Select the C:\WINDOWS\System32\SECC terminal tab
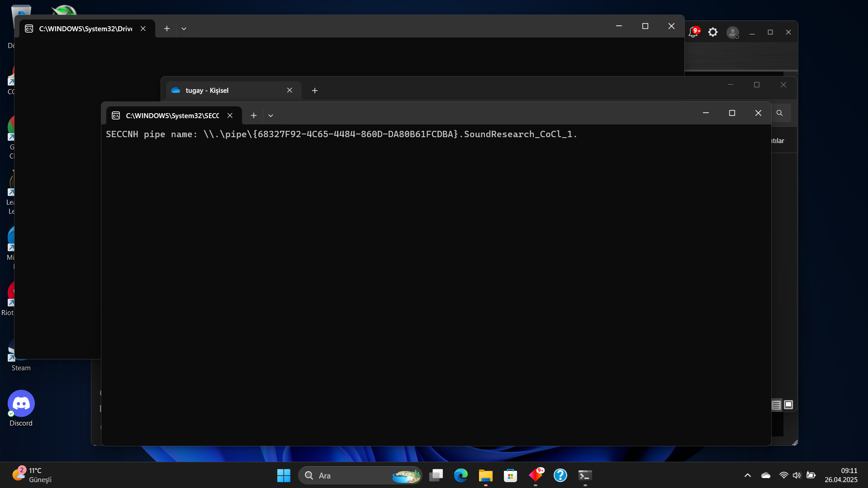868x488 pixels. click(174, 116)
